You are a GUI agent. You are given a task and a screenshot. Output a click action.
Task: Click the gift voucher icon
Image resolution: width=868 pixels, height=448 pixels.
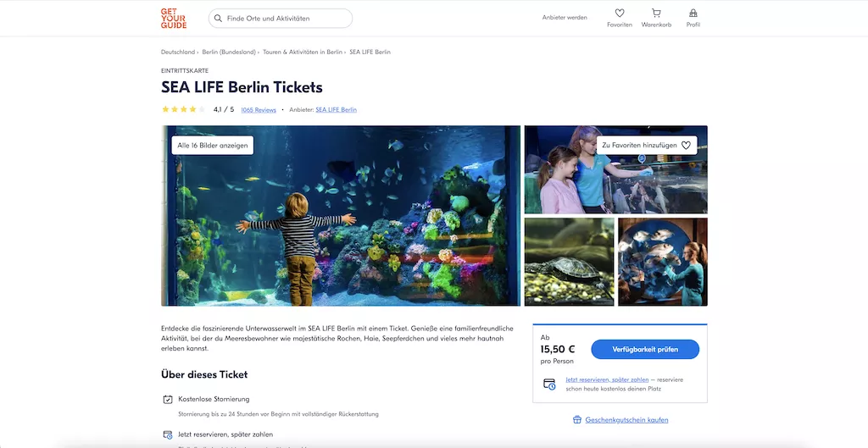[x=576, y=420]
